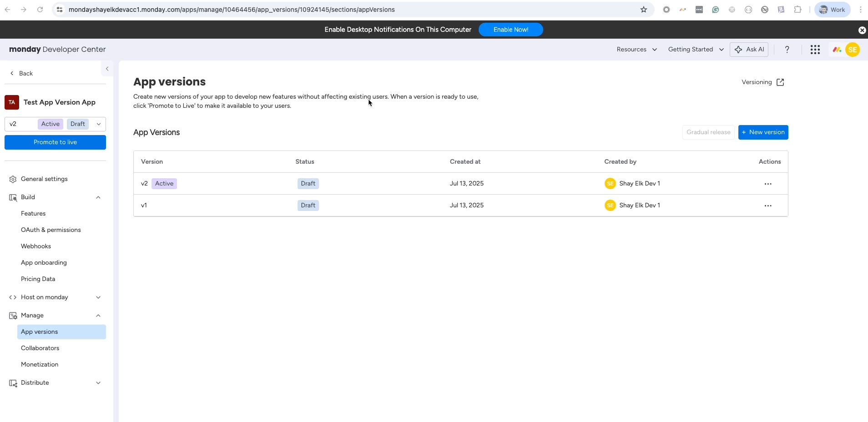Expand Host on monday section
This screenshot has height=422, width=868.
pyautogui.click(x=55, y=297)
